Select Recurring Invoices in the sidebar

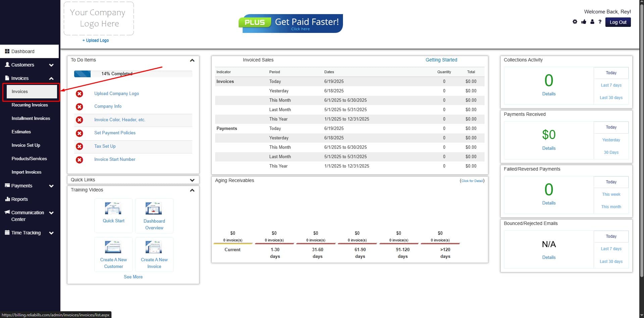(x=30, y=105)
